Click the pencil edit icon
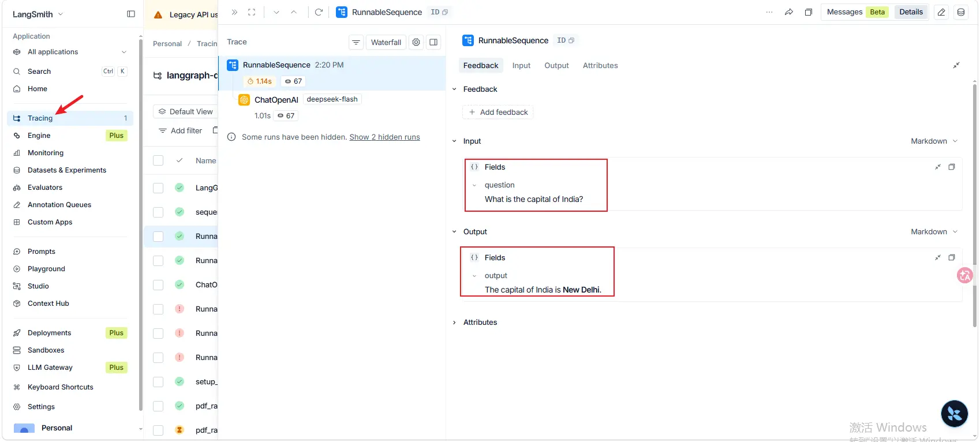Screen dimensions: 980x442 tap(941, 12)
